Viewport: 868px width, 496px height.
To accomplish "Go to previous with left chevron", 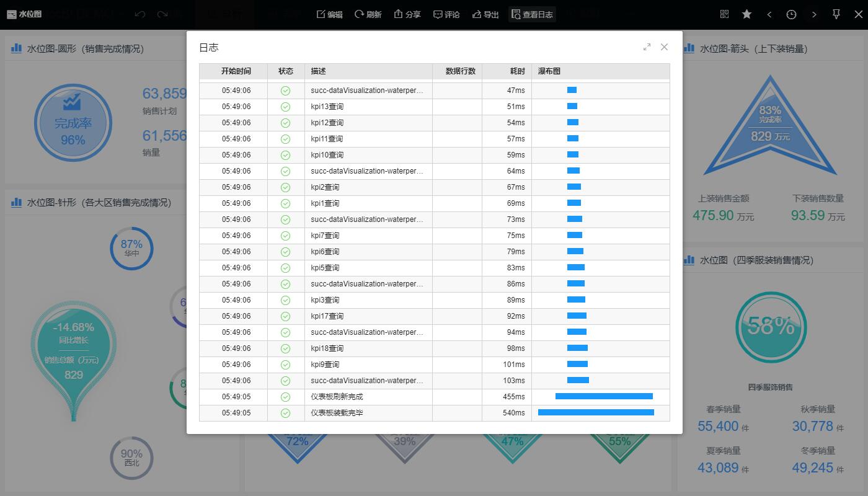I will (769, 14).
